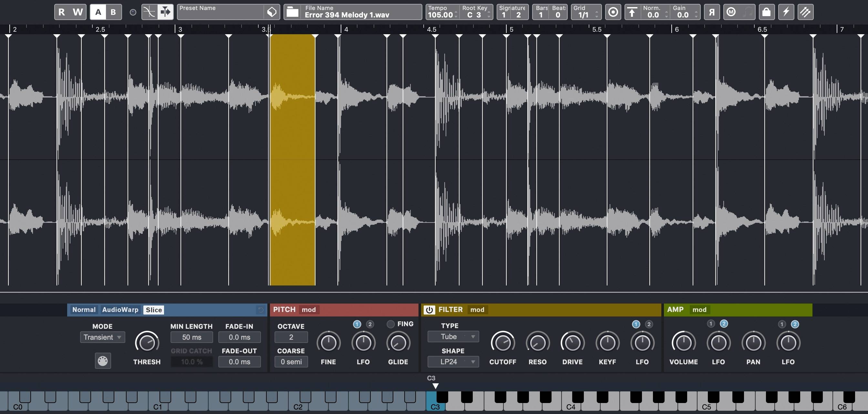Click the lock sample icon

(766, 12)
